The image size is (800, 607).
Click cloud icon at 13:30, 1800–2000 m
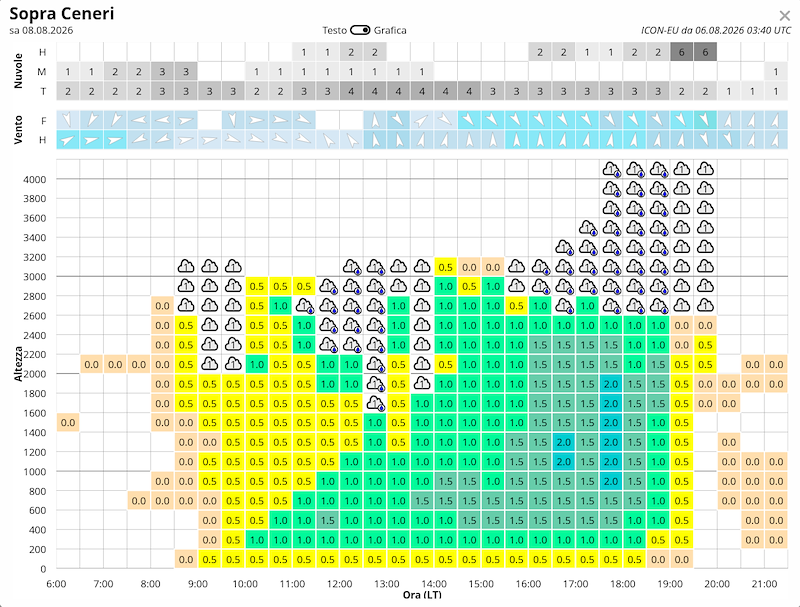tap(422, 384)
